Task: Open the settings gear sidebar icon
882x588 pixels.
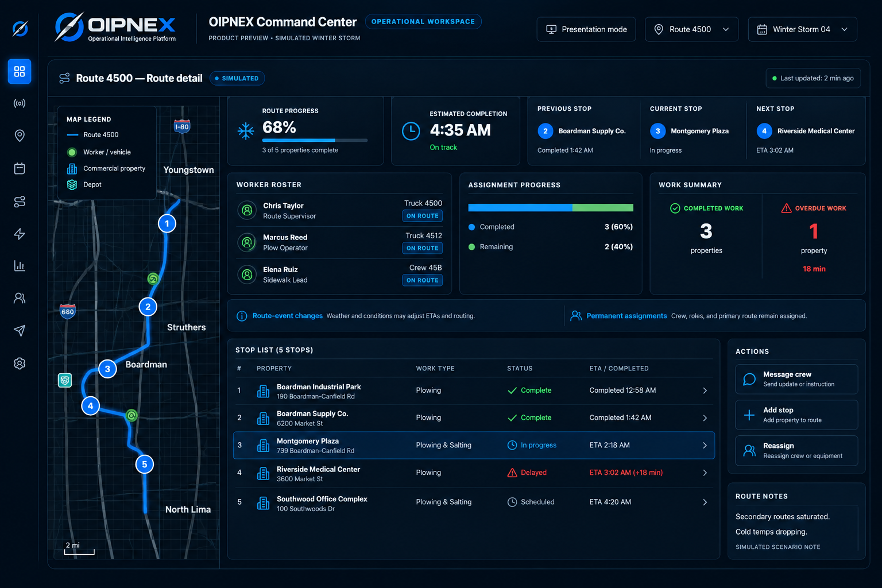Action: point(20,363)
